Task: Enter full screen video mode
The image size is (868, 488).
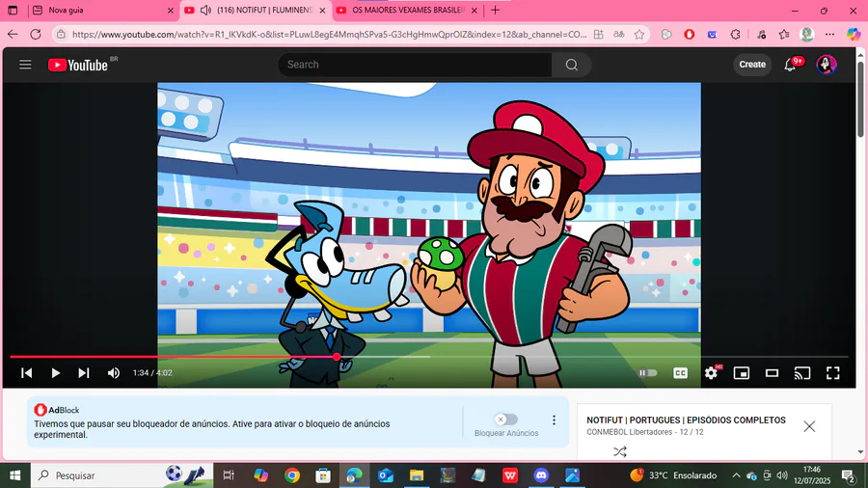Action: click(x=832, y=373)
